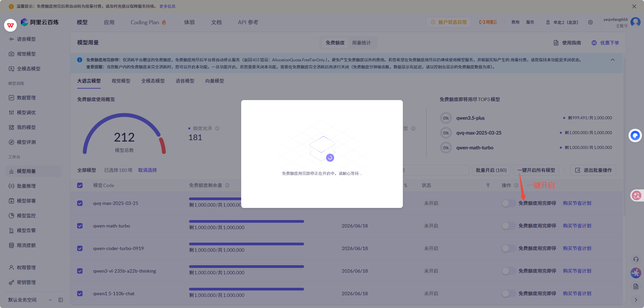This screenshot has width=644, height=308.
Task: Enable the 免费额度用完即停 switch for qwen-math-turbo
Action: pos(508,226)
